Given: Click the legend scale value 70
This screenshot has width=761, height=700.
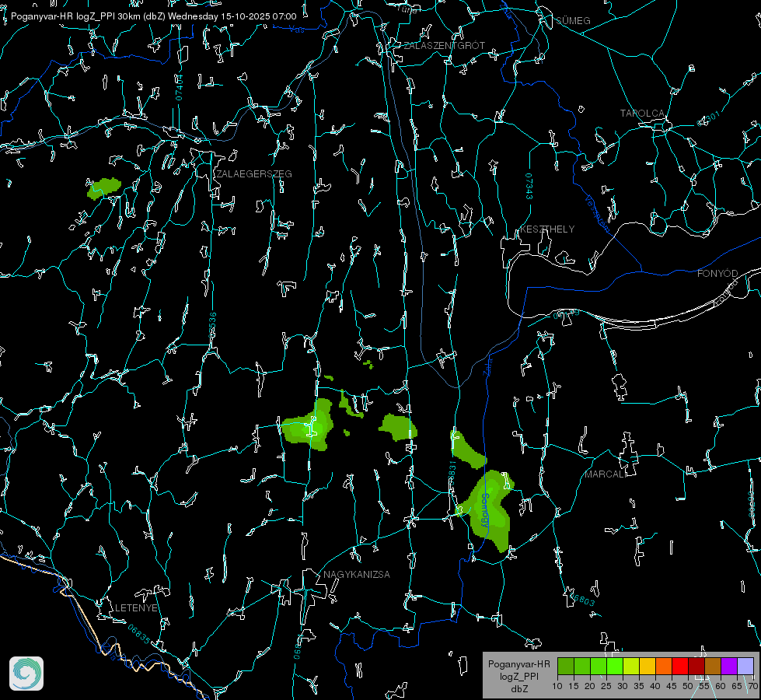Looking at the screenshot, I should (x=752, y=686).
